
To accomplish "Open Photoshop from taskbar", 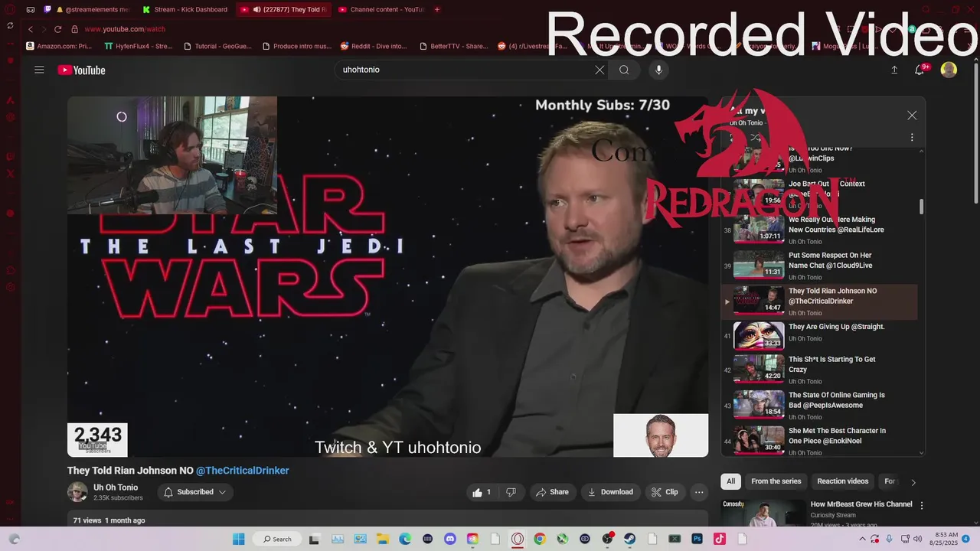I will pyautogui.click(x=697, y=539).
